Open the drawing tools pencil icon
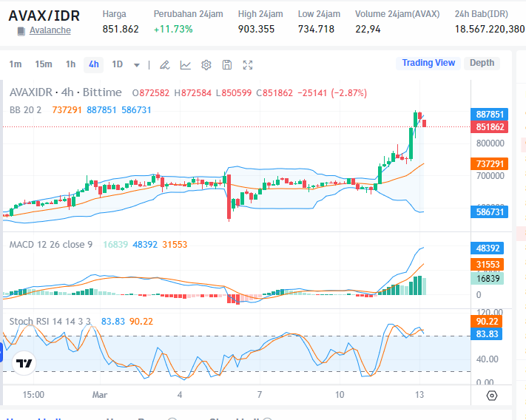This screenshot has width=526, height=420. [x=164, y=64]
